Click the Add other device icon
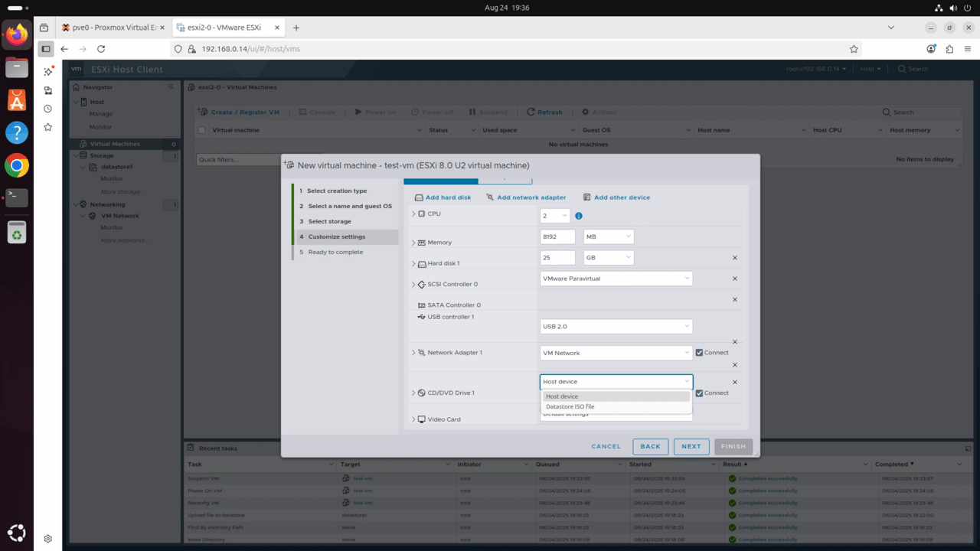This screenshot has height=551, width=980. [x=587, y=197]
